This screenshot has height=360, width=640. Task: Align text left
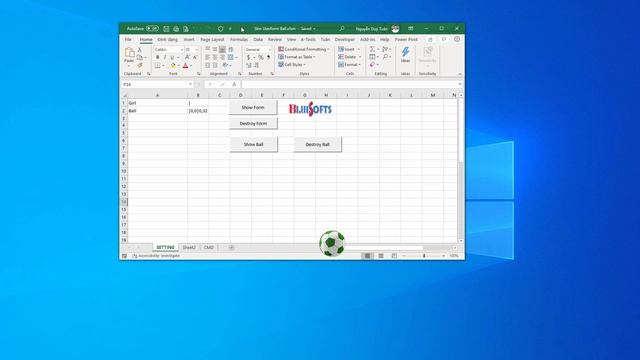207,57
